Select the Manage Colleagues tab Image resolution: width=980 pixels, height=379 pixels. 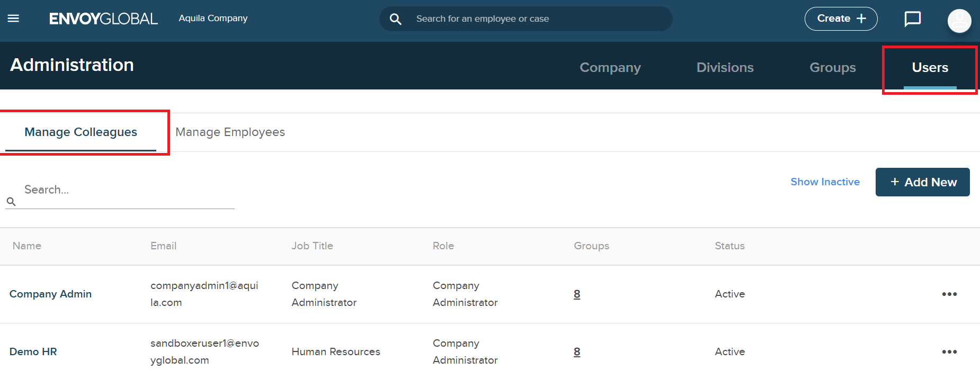point(81,132)
